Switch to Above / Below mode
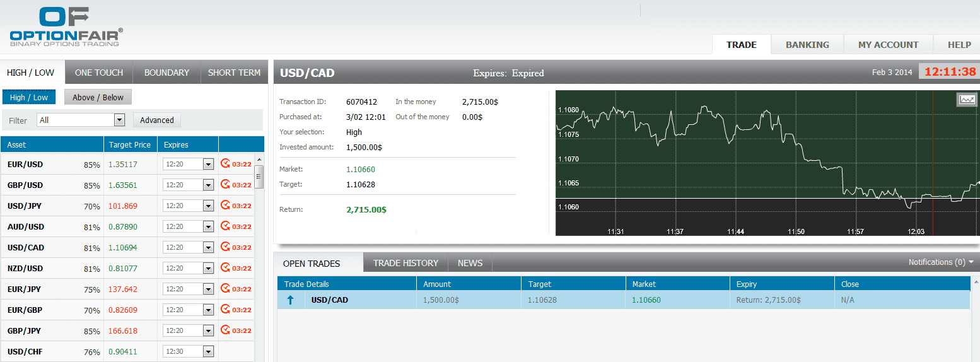This screenshot has height=362, width=980. [x=98, y=97]
